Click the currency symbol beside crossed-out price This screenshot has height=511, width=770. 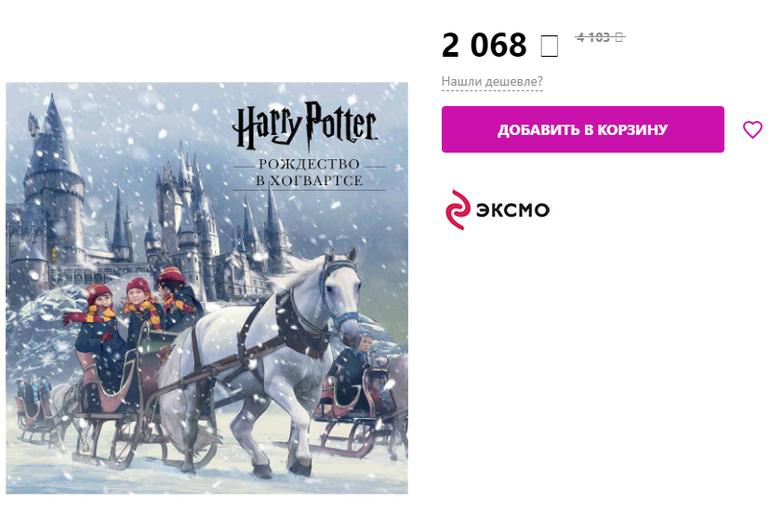click(x=619, y=37)
